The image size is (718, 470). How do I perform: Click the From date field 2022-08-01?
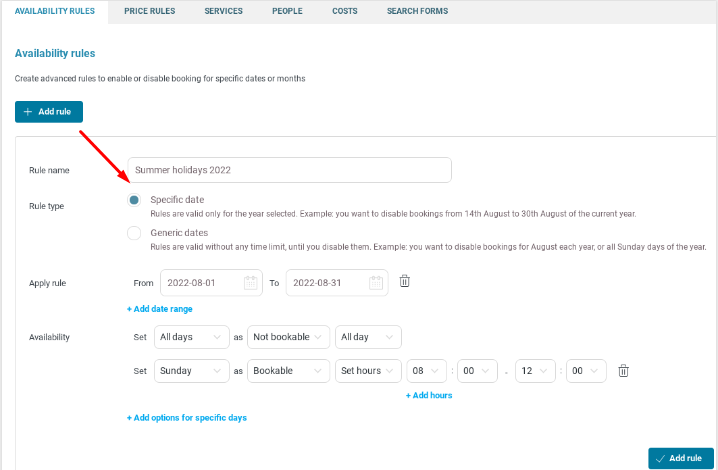[x=212, y=283]
